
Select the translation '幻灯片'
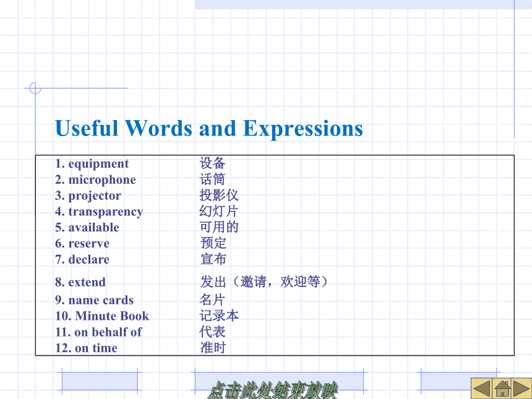click(x=219, y=211)
